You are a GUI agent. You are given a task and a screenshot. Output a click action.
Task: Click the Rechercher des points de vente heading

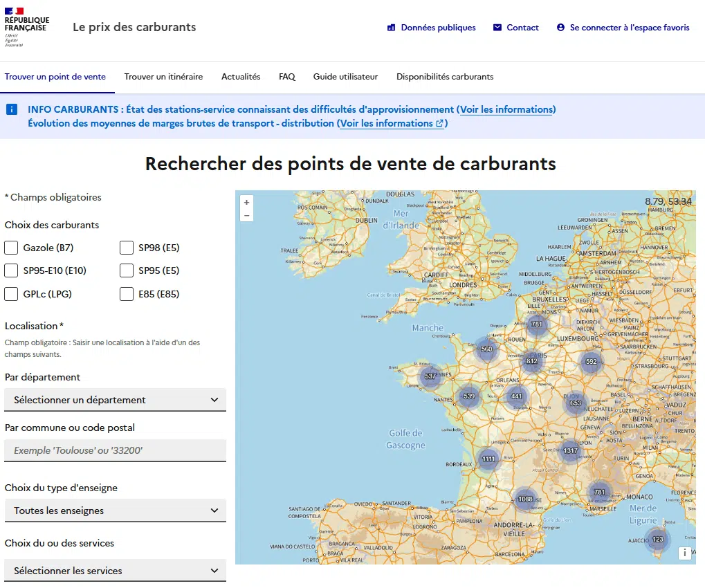351,164
